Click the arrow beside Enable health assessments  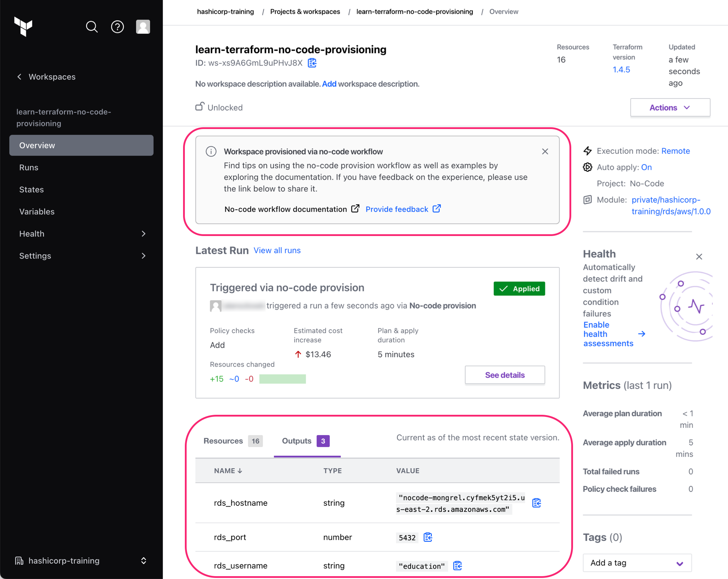(x=641, y=334)
